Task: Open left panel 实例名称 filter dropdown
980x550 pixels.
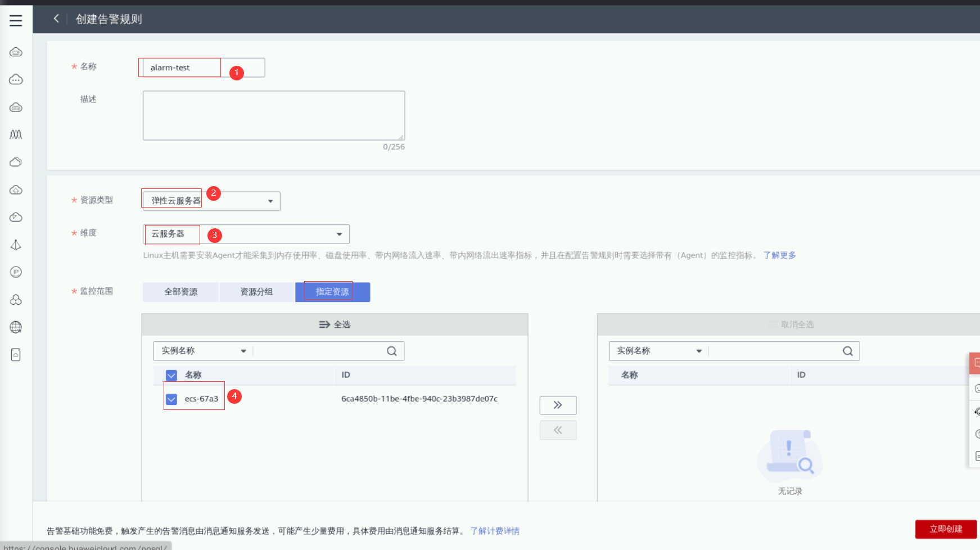Action: pos(204,351)
